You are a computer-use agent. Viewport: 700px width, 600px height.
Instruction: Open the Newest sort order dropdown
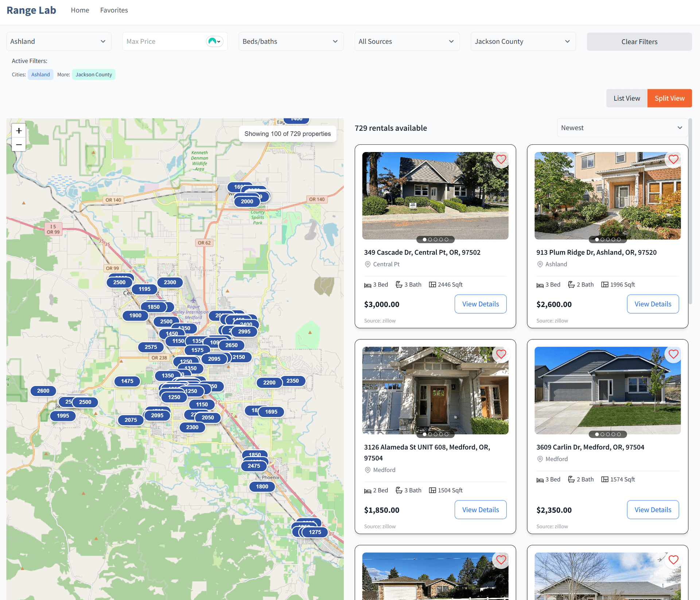point(622,128)
